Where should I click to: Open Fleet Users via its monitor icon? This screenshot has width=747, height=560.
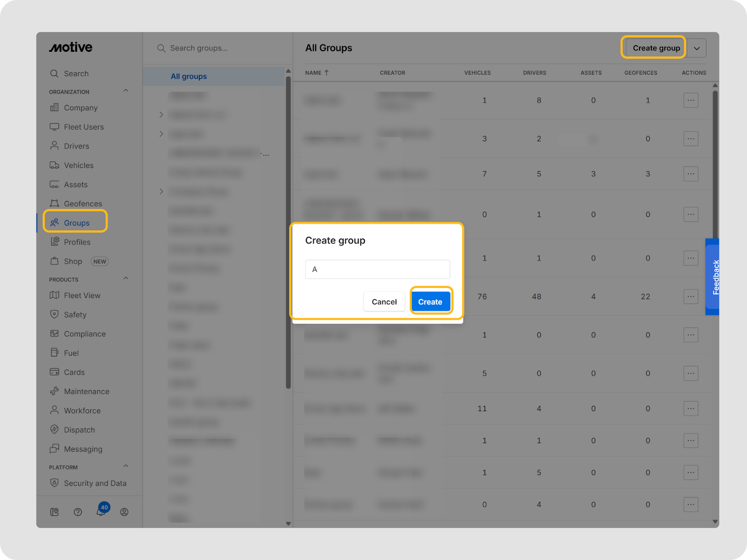pos(55,127)
